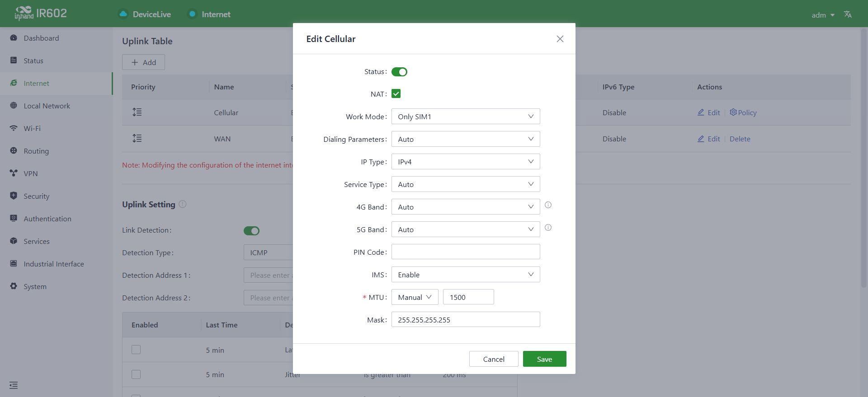Click the WAN row priority sort icon
The width and height of the screenshot is (868, 397).
[x=137, y=138]
